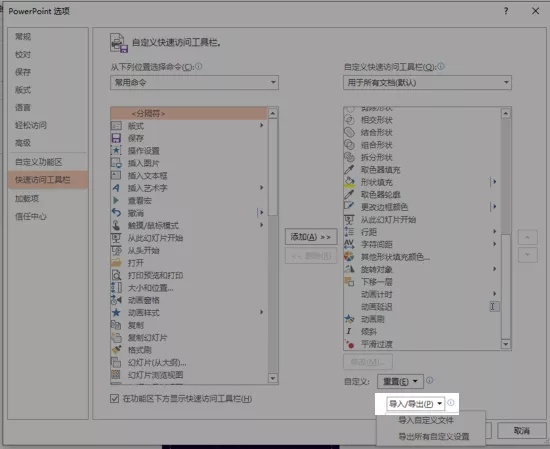Viewport: 550px width, 449px height.
Task: Select the 从头开始 slideshow icon in the left list
Action: pos(116,250)
